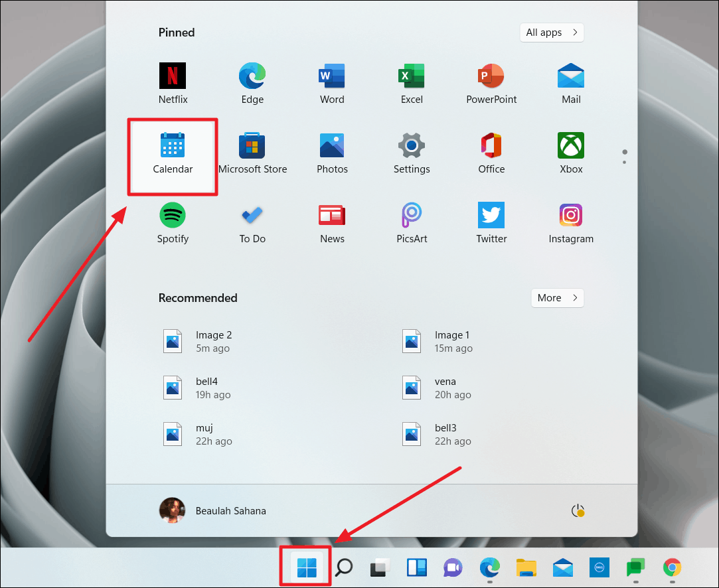Image resolution: width=719 pixels, height=588 pixels.
Task: Open Edge from the taskbar
Action: point(490,568)
